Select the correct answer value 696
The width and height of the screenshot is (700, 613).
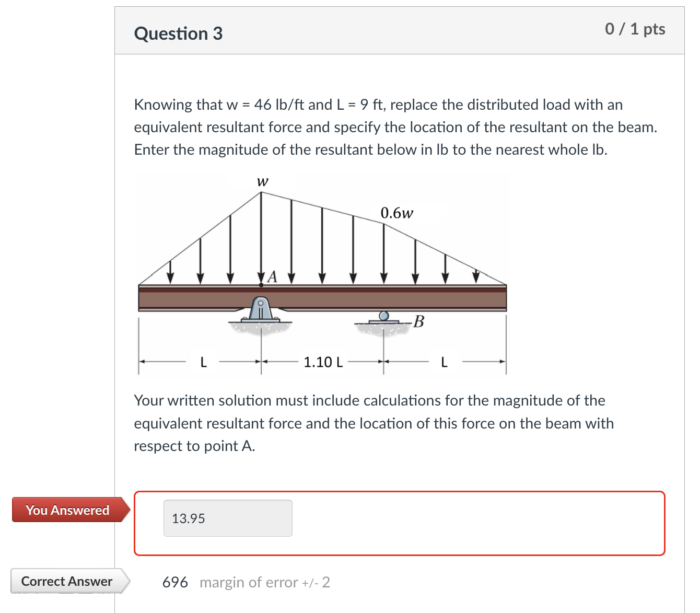174,582
